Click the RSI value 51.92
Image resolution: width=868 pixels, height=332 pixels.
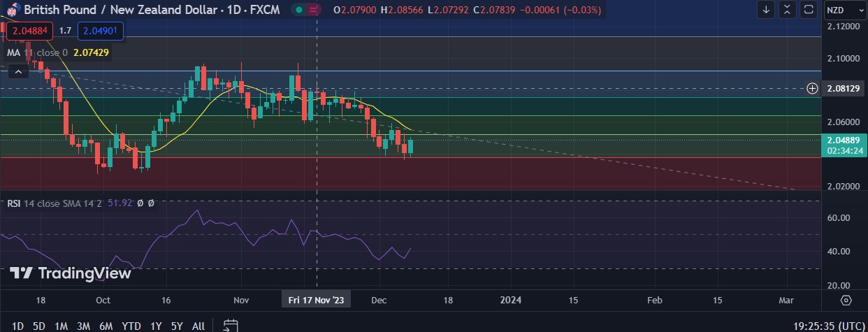click(x=121, y=203)
